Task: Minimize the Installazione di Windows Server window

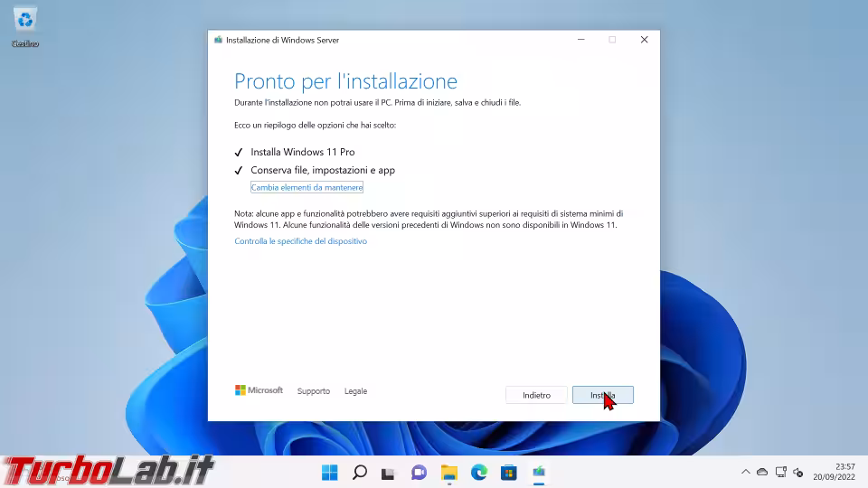Action: 580,40
